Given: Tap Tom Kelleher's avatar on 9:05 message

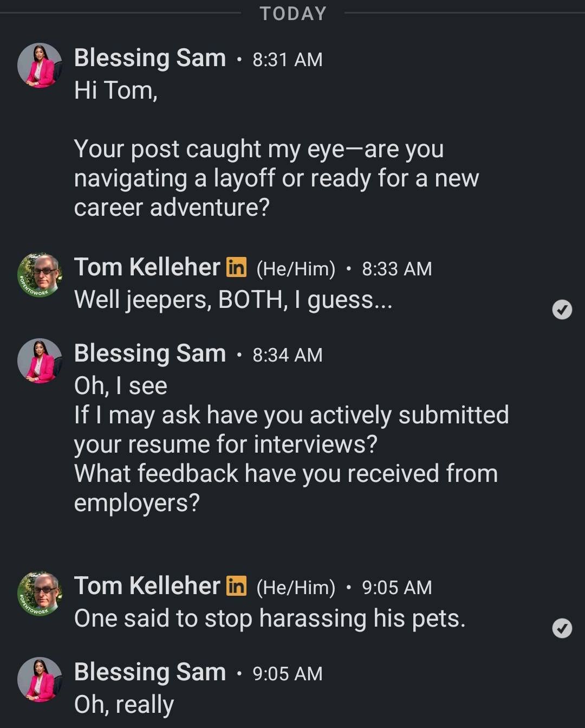Looking at the screenshot, I should click(40, 594).
